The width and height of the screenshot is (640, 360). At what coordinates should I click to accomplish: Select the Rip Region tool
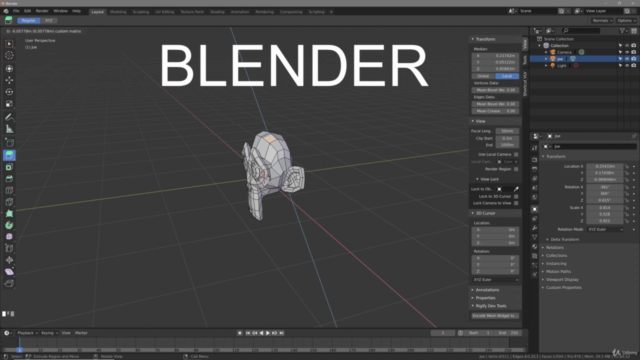pyautogui.click(x=9, y=283)
